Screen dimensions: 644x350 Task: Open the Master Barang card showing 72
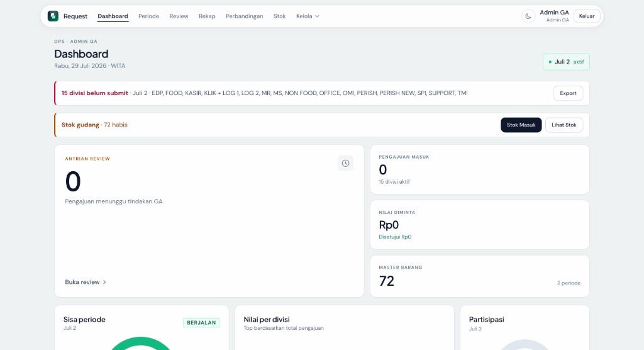pos(480,276)
